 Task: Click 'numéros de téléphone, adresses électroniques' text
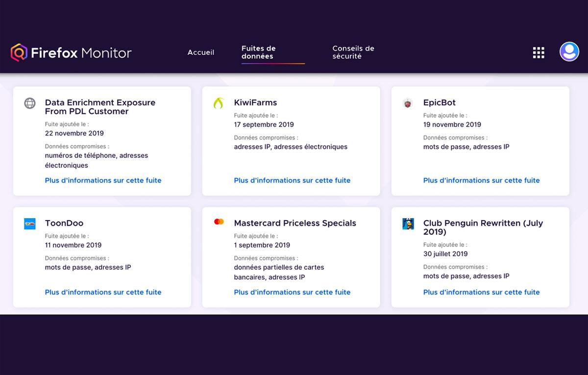97,160
